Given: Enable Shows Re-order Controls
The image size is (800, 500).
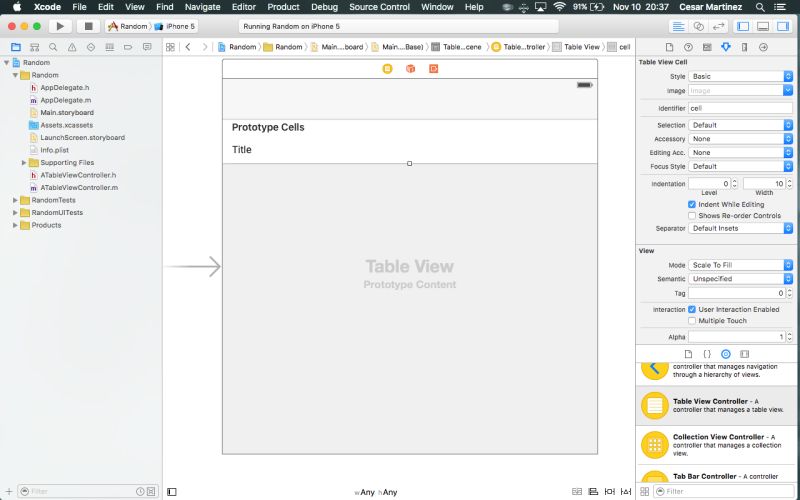Looking at the screenshot, I should coord(692,215).
